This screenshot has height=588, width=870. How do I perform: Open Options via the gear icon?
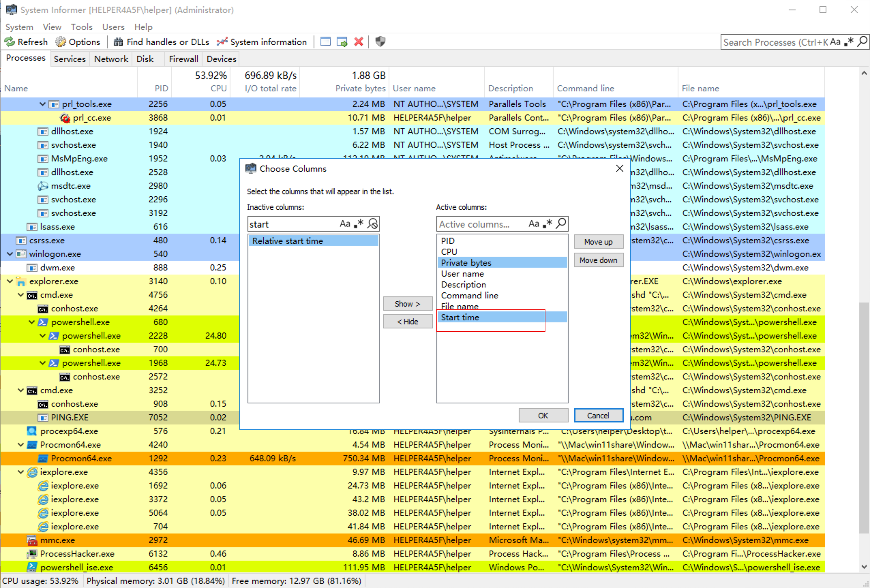point(61,42)
